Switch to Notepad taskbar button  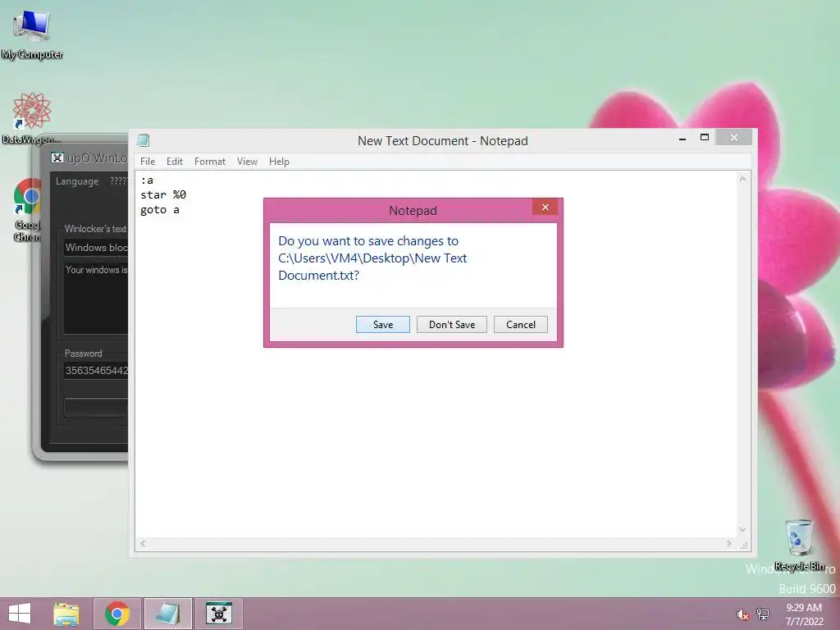coord(167,614)
